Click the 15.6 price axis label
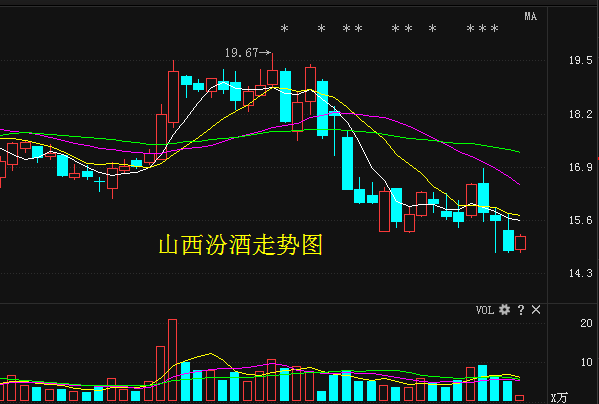 point(580,220)
